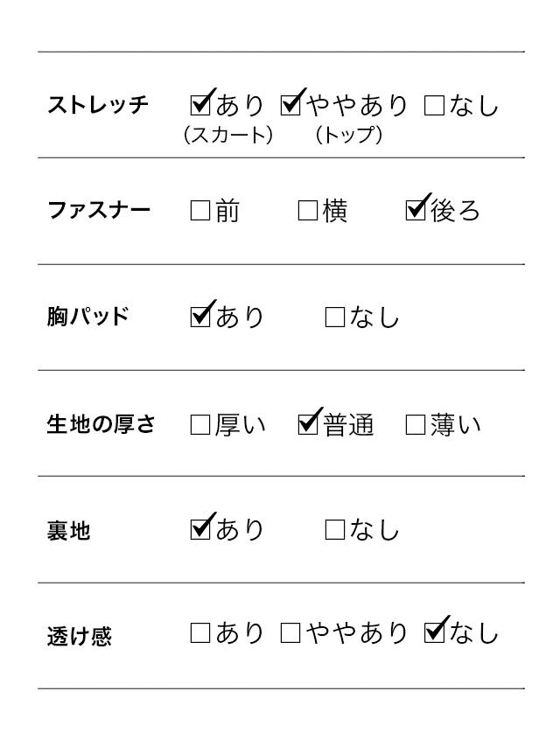Uncheck the 透け感 なし checkbox
Viewport: 560px width, 747px height.
pyautogui.click(x=434, y=632)
